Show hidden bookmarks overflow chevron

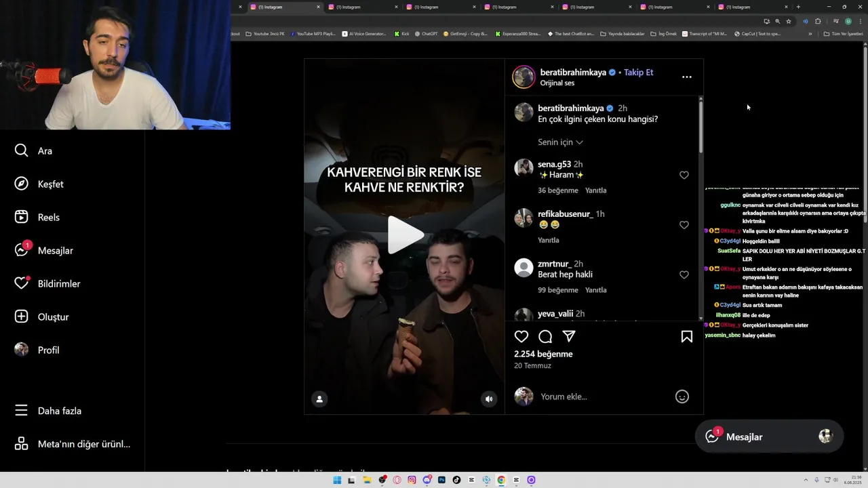click(x=810, y=34)
